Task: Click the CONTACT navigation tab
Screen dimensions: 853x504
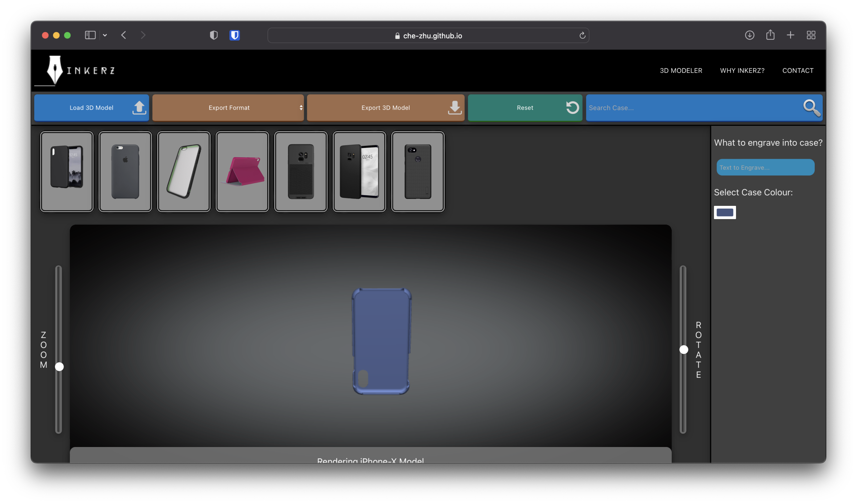Action: [798, 70]
